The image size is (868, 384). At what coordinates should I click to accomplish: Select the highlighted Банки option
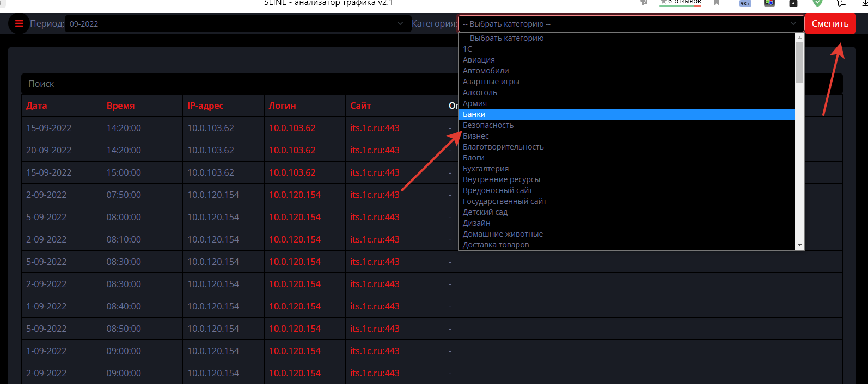point(627,114)
